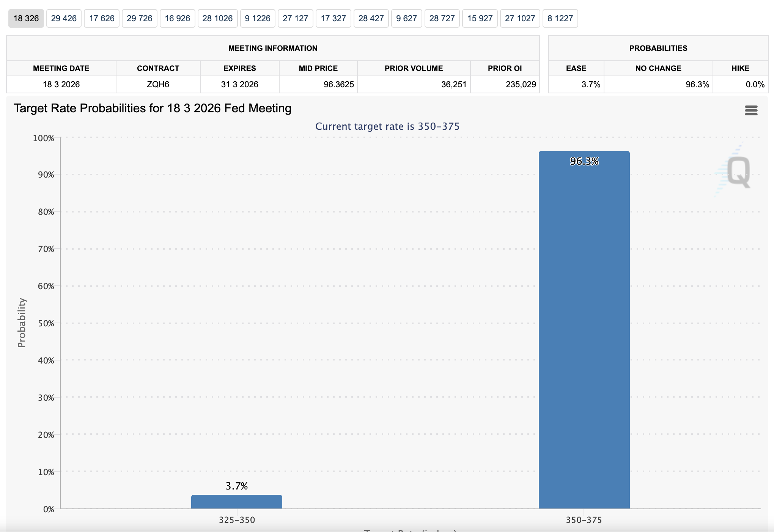The image size is (774, 532).
Task: Open the 28 427 meeting tab
Action: click(x=371, y=19)
